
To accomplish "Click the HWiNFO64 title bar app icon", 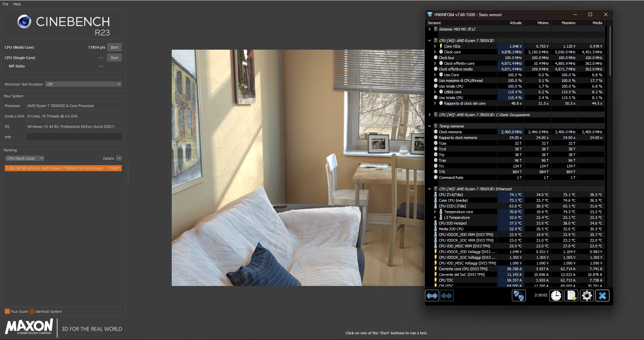I will [x=430, y=14].
